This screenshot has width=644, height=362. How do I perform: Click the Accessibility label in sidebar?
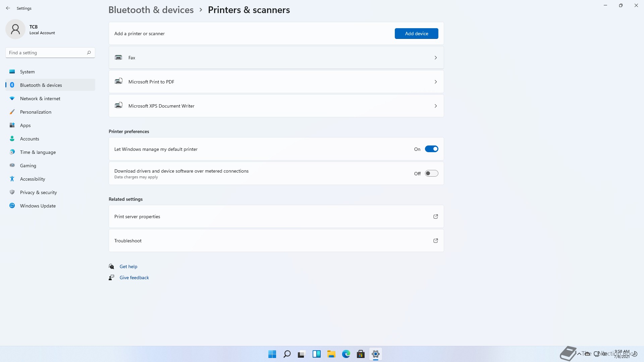[33, 179]
